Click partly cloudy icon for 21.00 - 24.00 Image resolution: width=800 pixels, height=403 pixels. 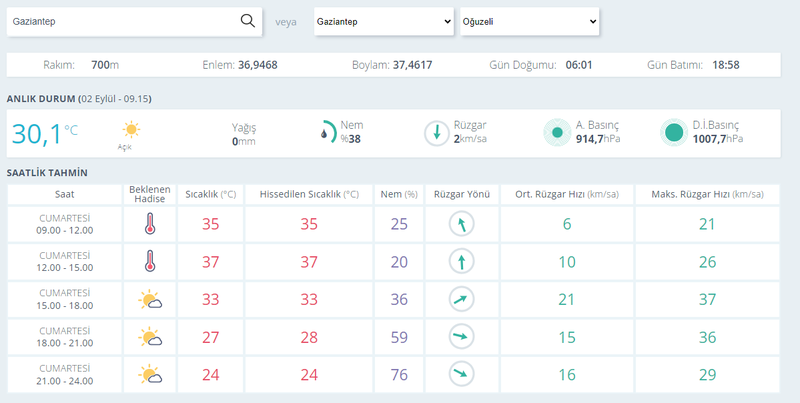pos(150,375)
